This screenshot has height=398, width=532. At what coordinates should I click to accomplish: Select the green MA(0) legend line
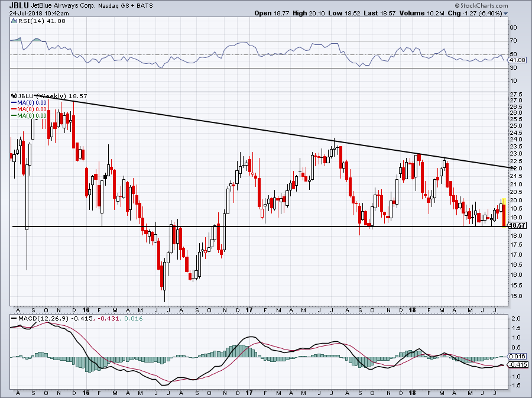pyautogui.click(x=14, y=115)
